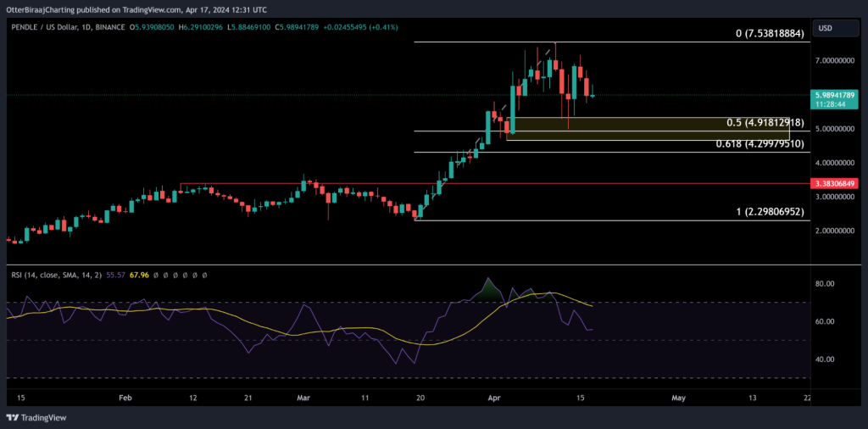This screenshot has height=429, width=868.
Task: Click the RSI 80.00 scale value
Action: [x=825, y=283]
